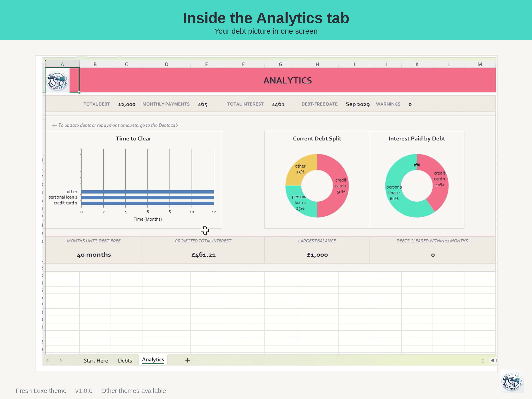
Task: Click the Time to Clear chart title
Action: pos(133,139)
